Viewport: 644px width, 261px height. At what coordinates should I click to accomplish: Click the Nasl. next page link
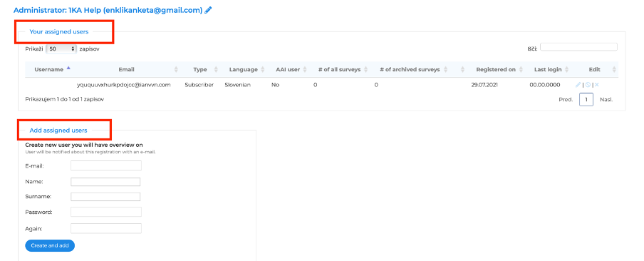(x=606, y=99)
